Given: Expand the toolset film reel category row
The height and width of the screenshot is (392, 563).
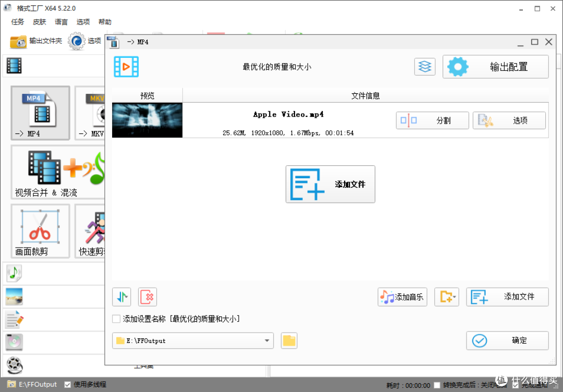Looking at the screenshot, I should (x=14, y=365).
